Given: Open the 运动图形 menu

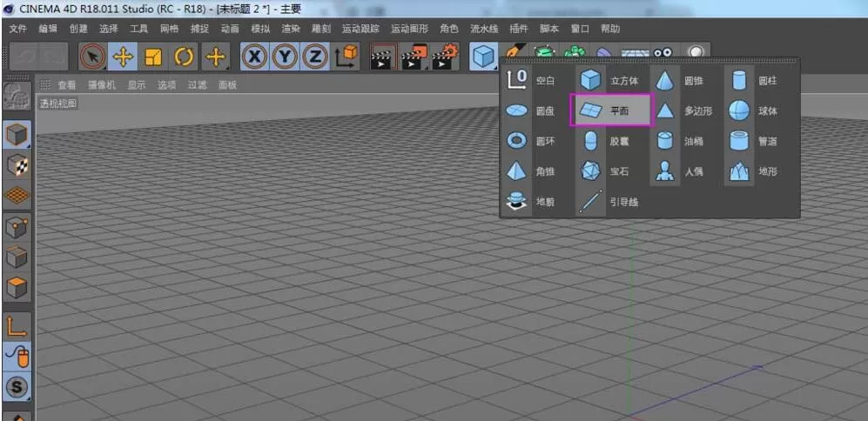Looking at the screenshot, I should click(x=410, y=29).
